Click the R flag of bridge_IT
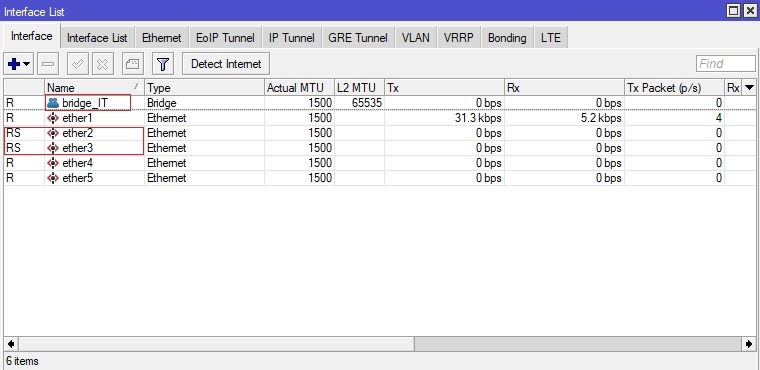Viewport: 760px width, 370px height. [10, 103]
